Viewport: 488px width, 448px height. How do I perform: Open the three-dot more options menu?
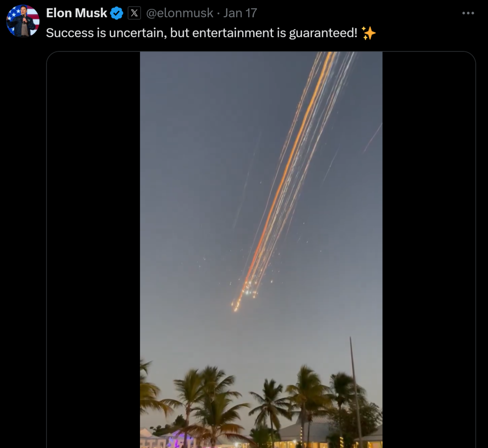[x=468, y=13]
